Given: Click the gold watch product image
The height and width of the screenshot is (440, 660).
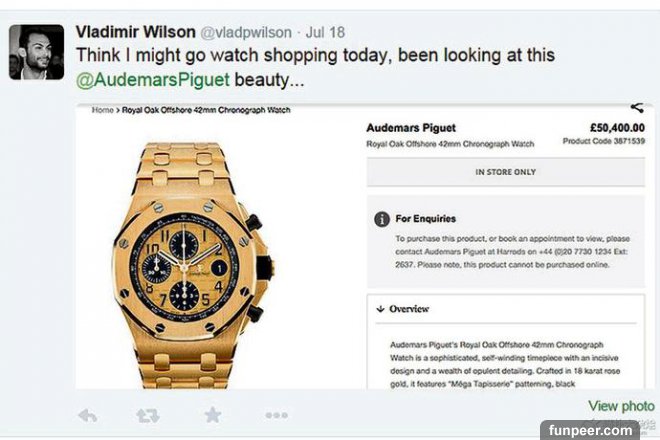Looking at the screenshot, I should click(x=194, y=265).
